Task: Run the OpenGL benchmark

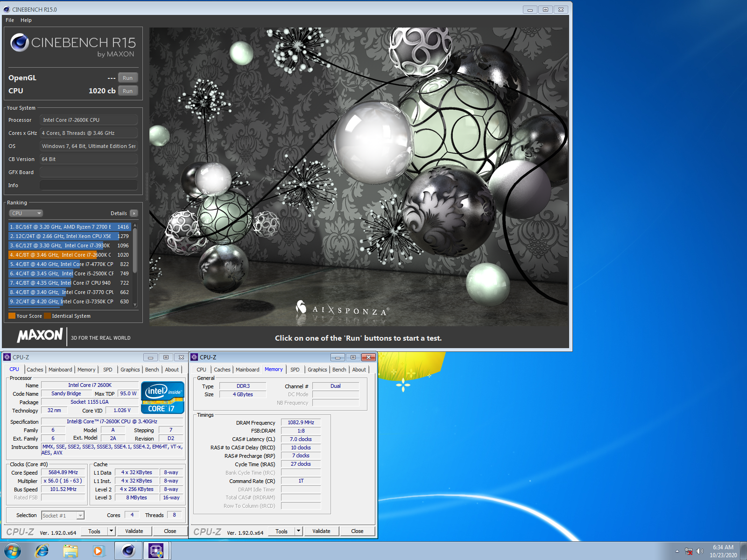Action: point(127,78)
